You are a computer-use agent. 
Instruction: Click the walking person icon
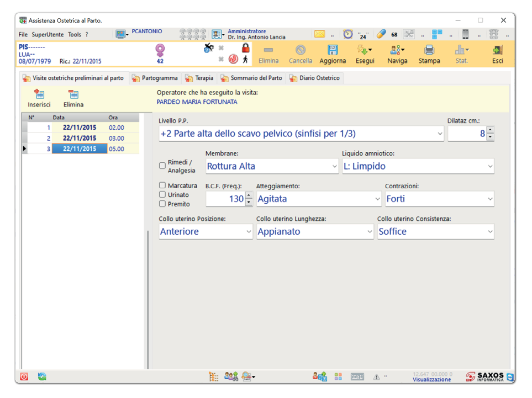(x=245, y=59)
